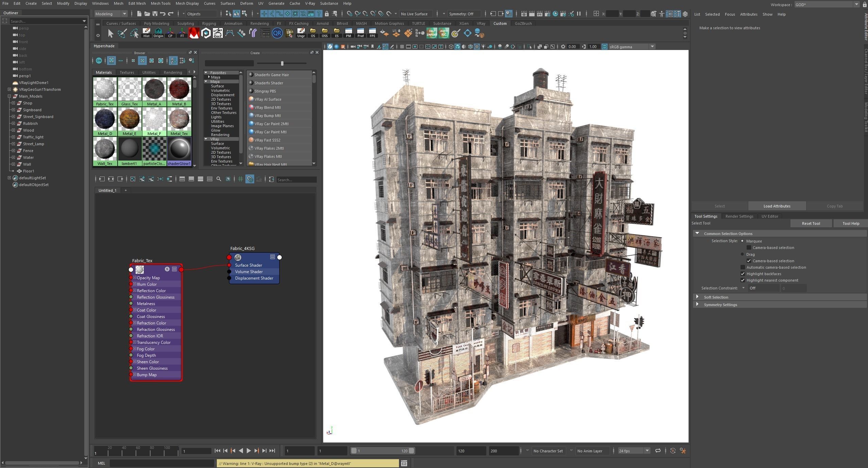Uncheck Camera-based selection under Drag
This screenshot has width=868, height=468.
(x=749, y=261)
